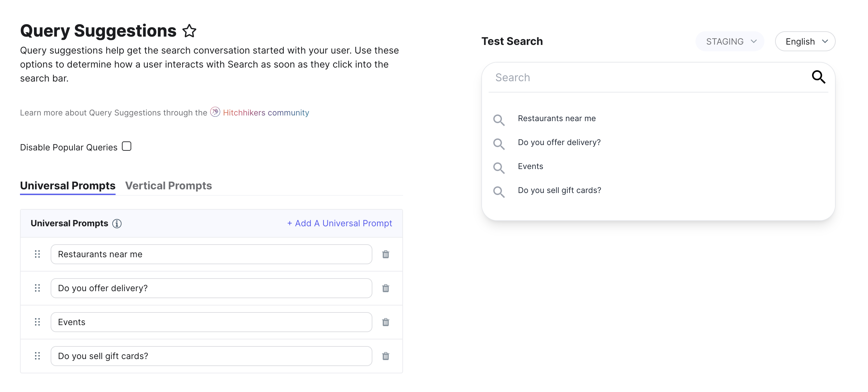868x392 pixels.
Task: Click the delete icon for 'Events'
Action: [x=386, y=321]
